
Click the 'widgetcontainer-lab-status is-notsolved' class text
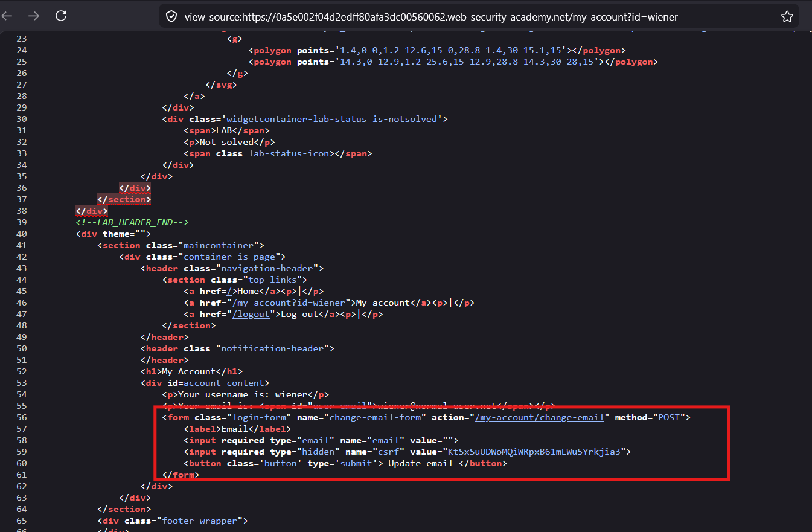331,119
